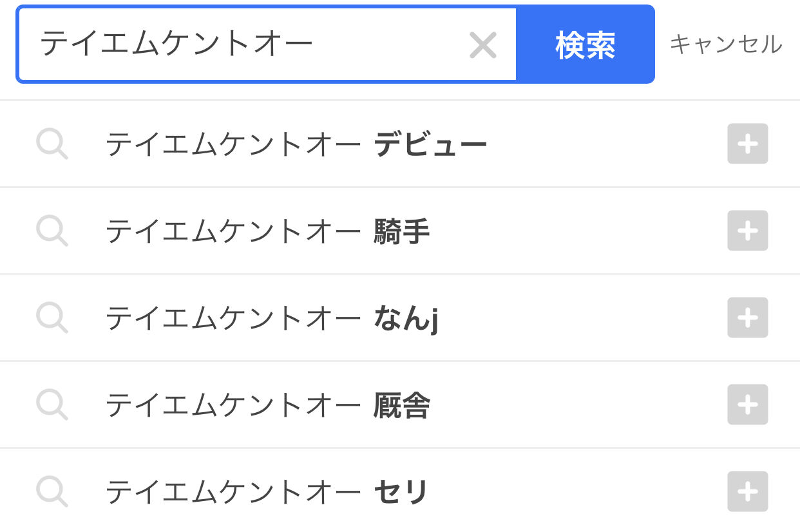Open the 厩舎 suggestion
This screenshot has width=800, height=532.
(267, 405)
